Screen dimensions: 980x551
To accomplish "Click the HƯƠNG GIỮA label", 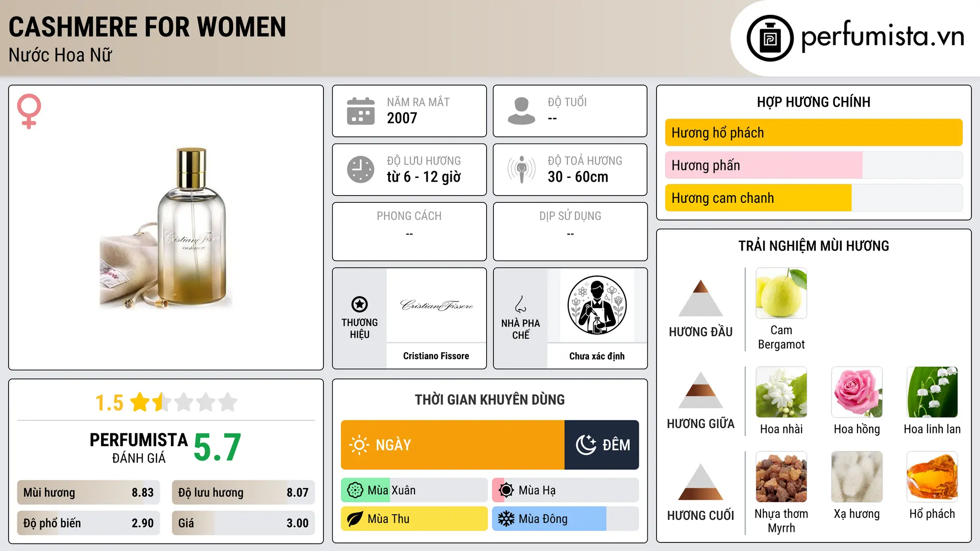I will tap(701, 424).
